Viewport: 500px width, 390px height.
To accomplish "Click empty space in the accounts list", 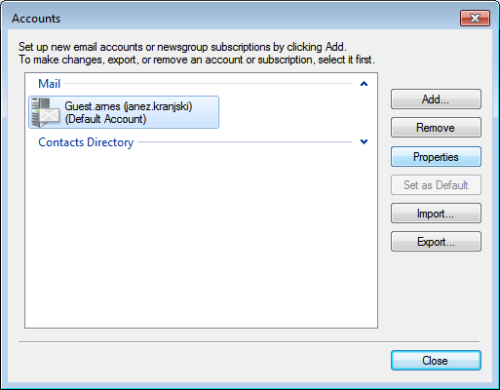I will click(200, 233).
